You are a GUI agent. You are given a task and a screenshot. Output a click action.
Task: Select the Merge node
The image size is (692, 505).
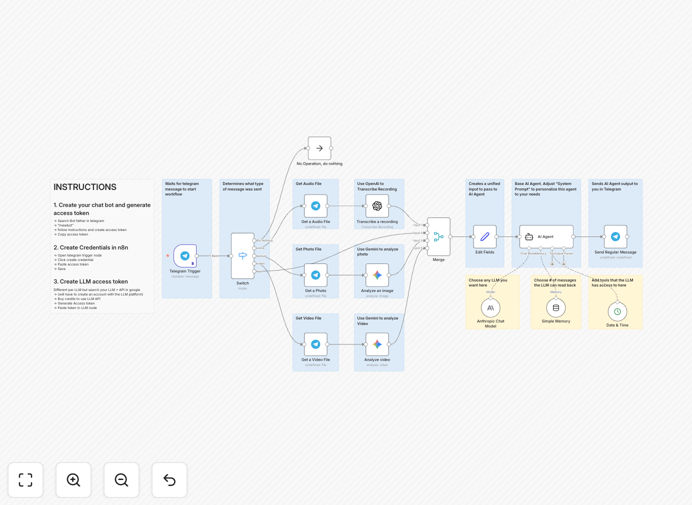click(439, 237)
